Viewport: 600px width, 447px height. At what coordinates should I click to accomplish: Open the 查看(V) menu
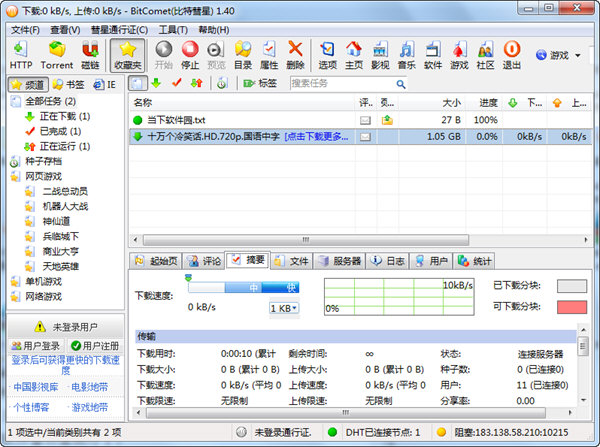[x=65, y=30]
